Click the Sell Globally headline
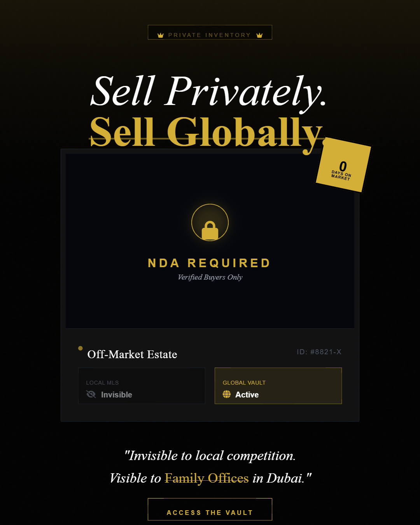This screenshot has height=525, width=420. click(x=206, y=132)
